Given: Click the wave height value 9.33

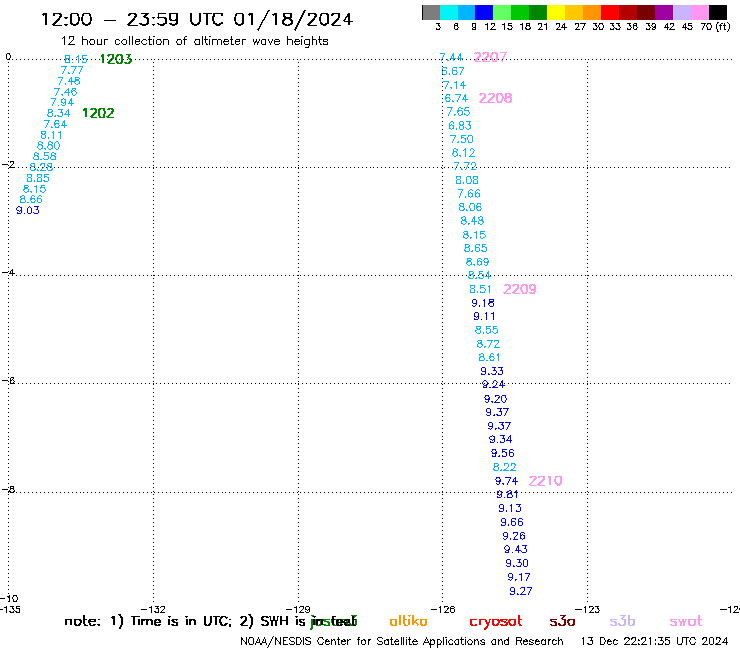Looking at the screenshot, I should pos(492,371).
